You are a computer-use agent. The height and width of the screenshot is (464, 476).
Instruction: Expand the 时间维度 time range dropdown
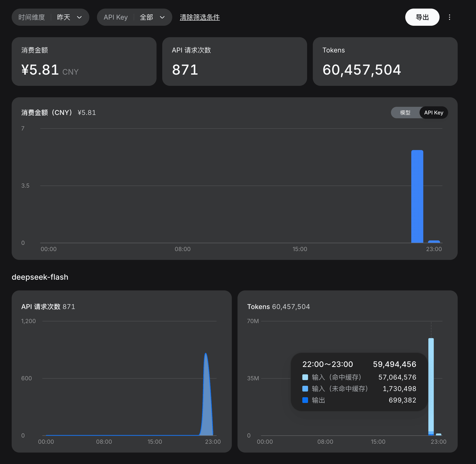(x=51, y=17)
